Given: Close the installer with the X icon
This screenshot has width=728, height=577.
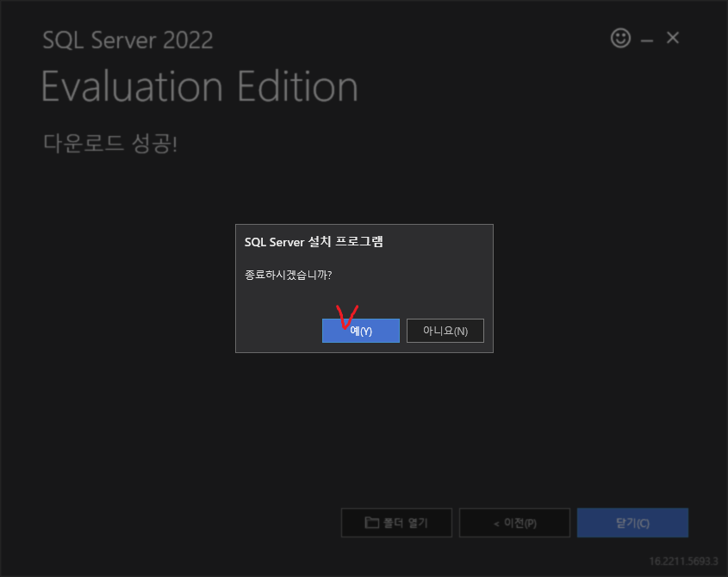Looking at the screenshot, I should 673,38.
